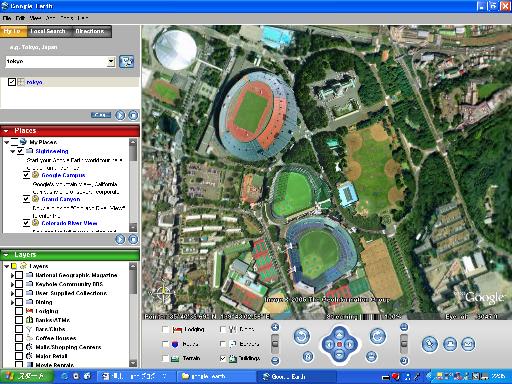
Task: Enable the Dining checkbox in bottom panel
Action: pos(223,329)
